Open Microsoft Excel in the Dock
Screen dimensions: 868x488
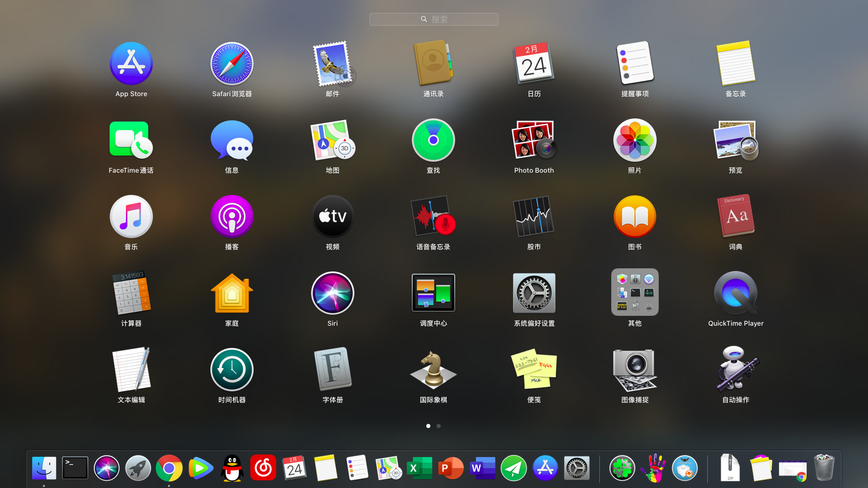click(x=420, y=468)
